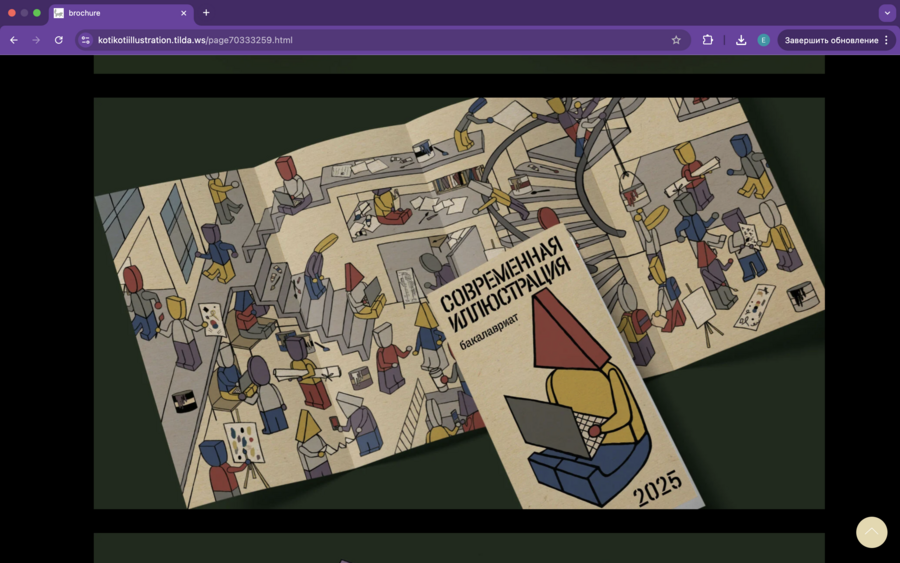Click the scroll-to-top round button
This screenshot has height=563, width=900.
(x=871, y=532)
